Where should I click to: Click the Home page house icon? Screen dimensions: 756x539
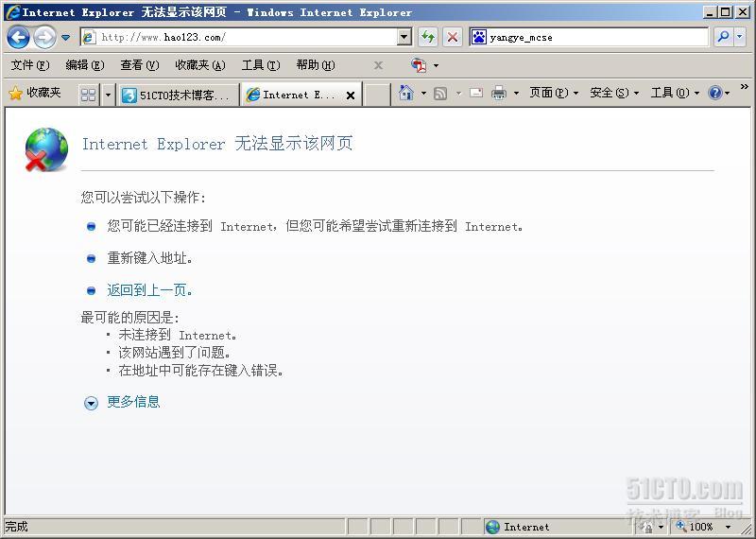click(x=406, y=93)
